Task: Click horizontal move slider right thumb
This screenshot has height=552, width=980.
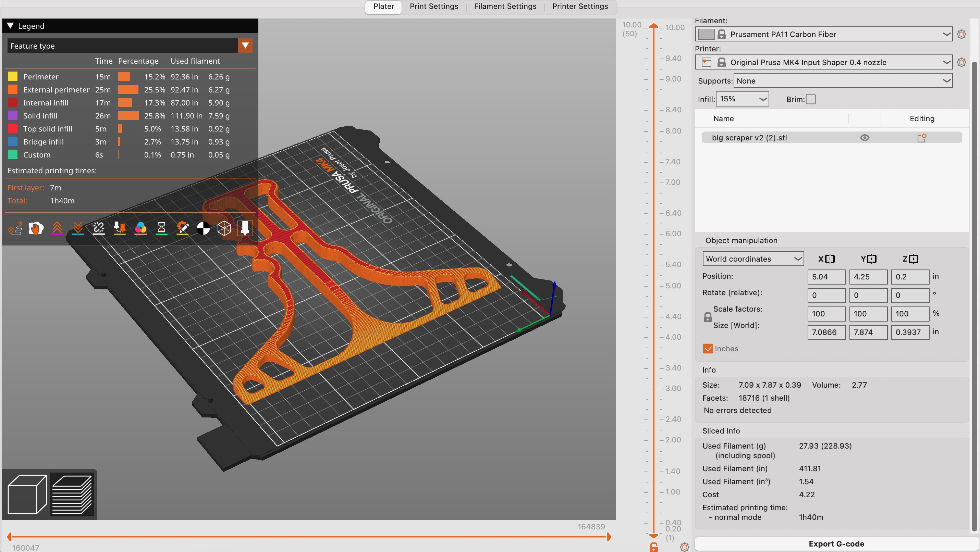Action: point(609,537)
